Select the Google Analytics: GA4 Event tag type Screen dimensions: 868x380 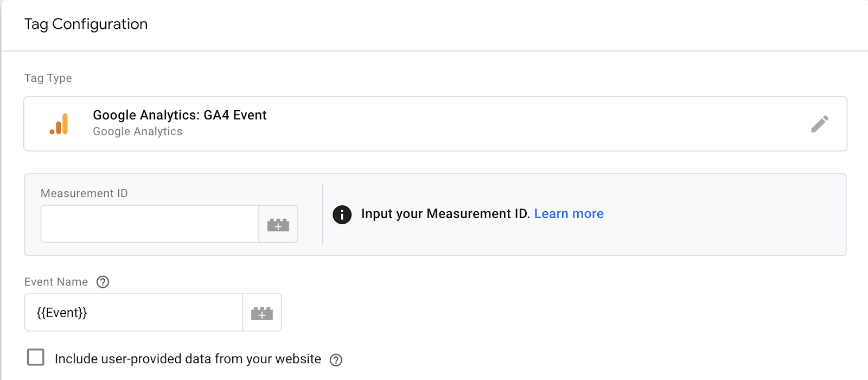click(435, 124)
